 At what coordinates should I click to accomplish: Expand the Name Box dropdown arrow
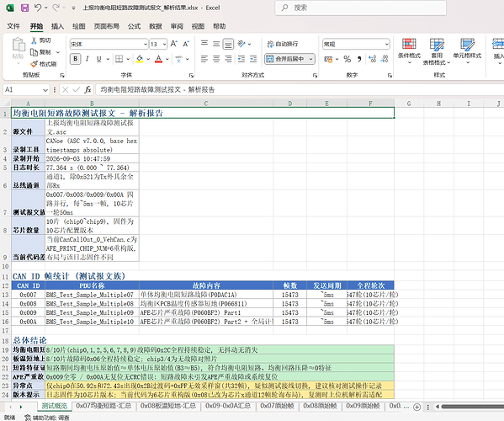(x=45, y=90)
